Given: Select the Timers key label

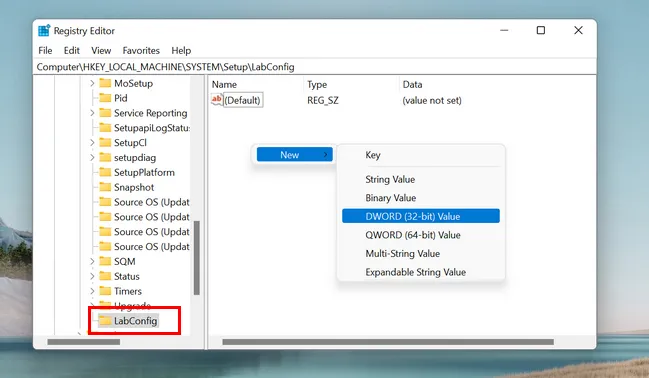Looking at the screenshot, I should point(127,291).
